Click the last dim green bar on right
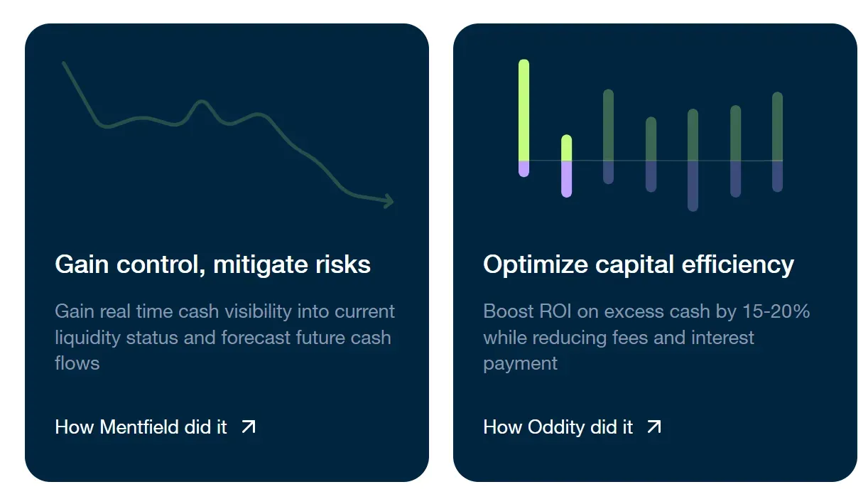Viewport: 868px width, 504px height. click(777, 127)
